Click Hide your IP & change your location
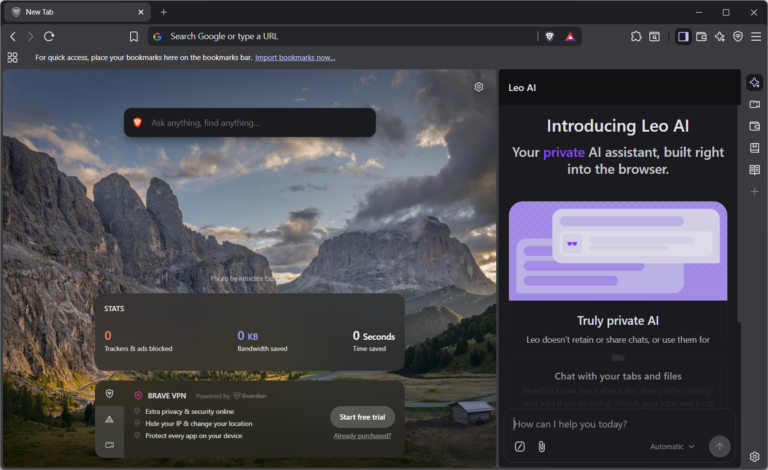768x470 pixels. tap(199, 423)
